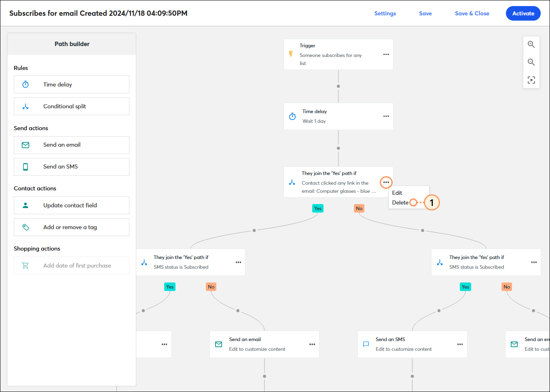Click the Yes label under clicked-link split
Viewport: 550px width, 392px height.
point(318,209)
